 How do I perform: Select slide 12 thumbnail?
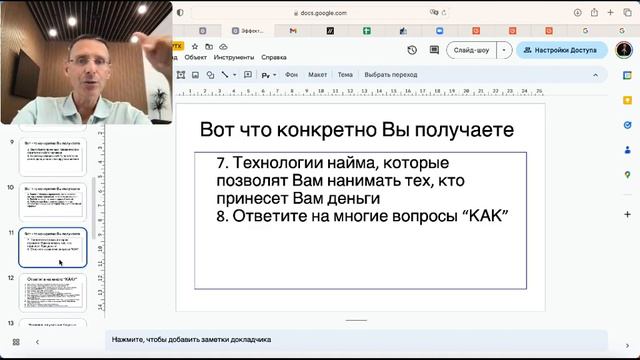(x=53, y=293)
